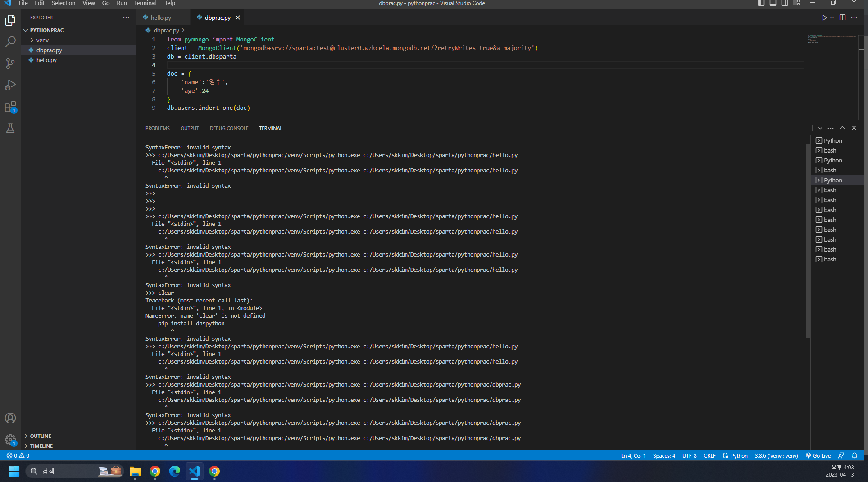The height and width of the screenshot is (482, 868).
Task: Toggle the bottom panel visibility
Action: (x=773, y=3)
